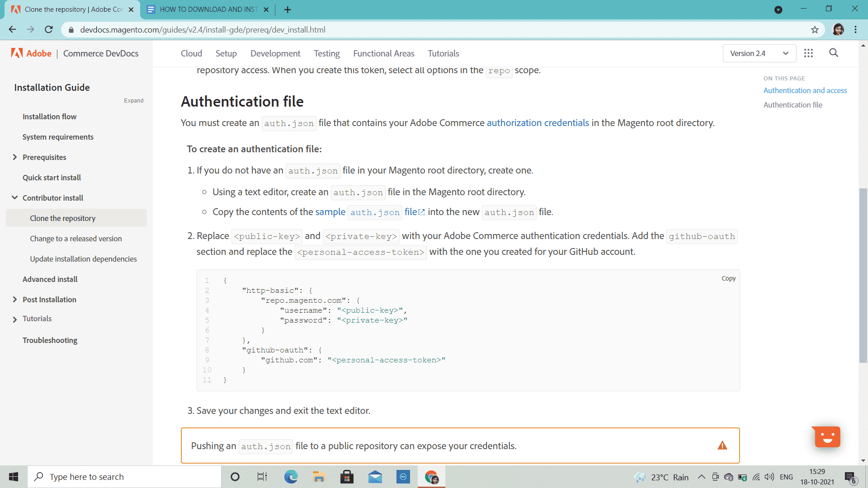Screen dimensions: 868x488
Task: Open the Windows Start menu
Action: click(14, 477)
